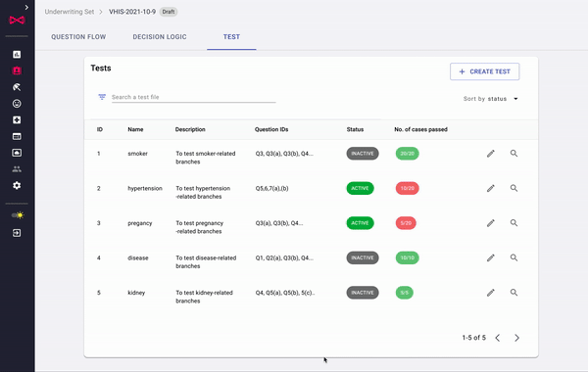
Task: Open the smiley face icon in sidebar
Action: click(x=17, y=104)
